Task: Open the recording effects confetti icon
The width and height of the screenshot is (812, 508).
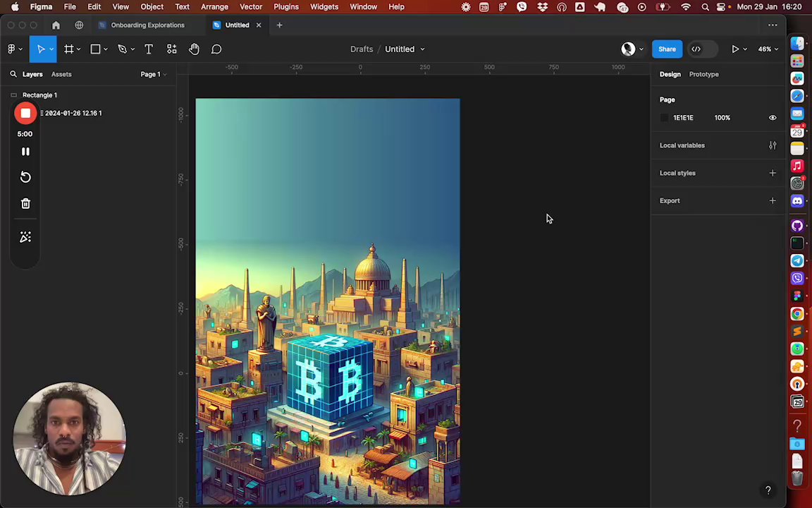Action: point(25,237)
